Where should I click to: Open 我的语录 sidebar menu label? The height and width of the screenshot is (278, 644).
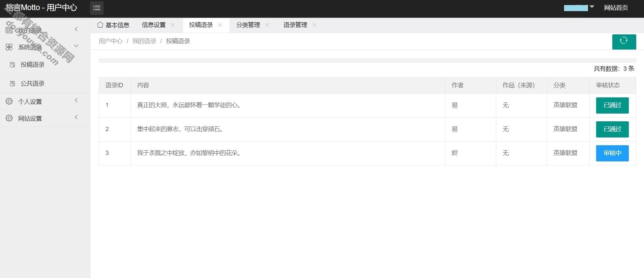(30, 31)
